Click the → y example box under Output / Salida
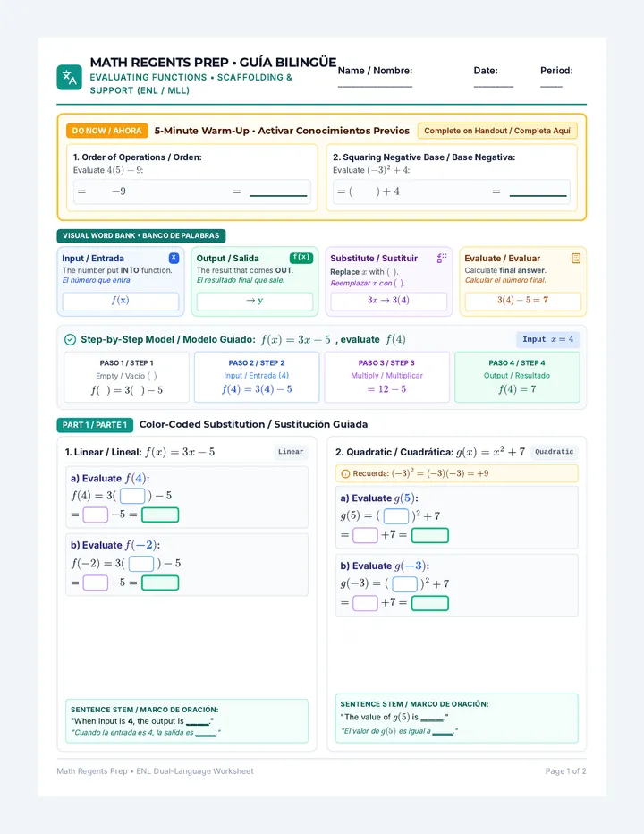 [255, 301]
